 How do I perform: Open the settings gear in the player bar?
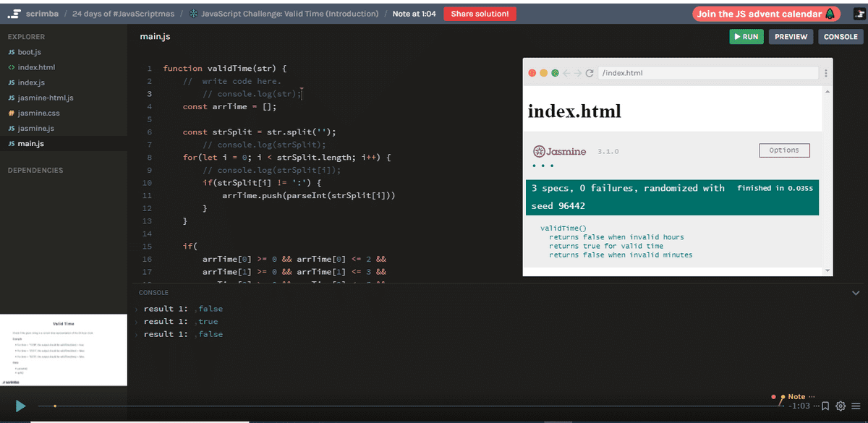click(841, 406)
